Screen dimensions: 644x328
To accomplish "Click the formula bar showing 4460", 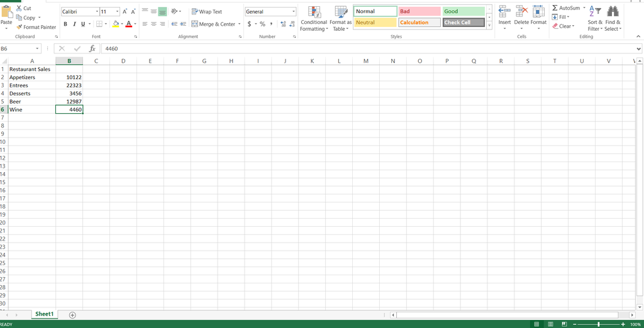I will coord(367,49).
